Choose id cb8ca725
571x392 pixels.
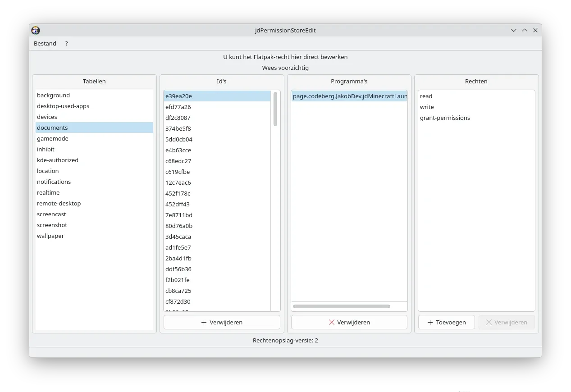point(217,291)
